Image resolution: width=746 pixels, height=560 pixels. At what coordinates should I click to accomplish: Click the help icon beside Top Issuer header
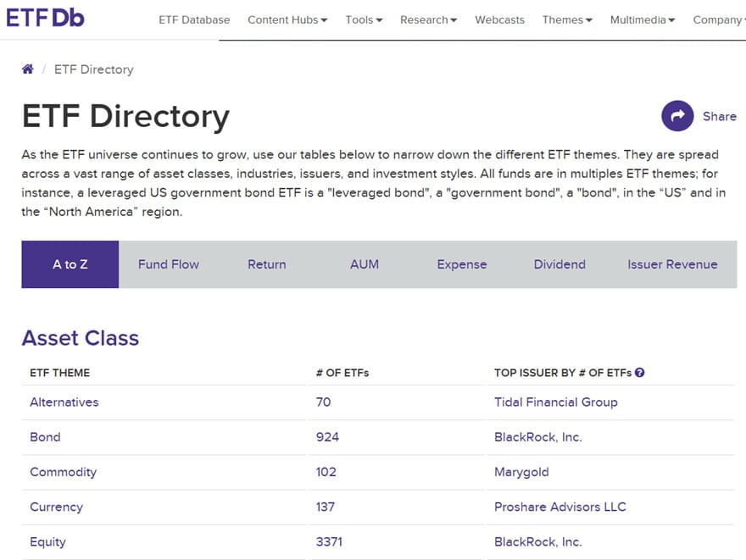click(x=640, y=372)
